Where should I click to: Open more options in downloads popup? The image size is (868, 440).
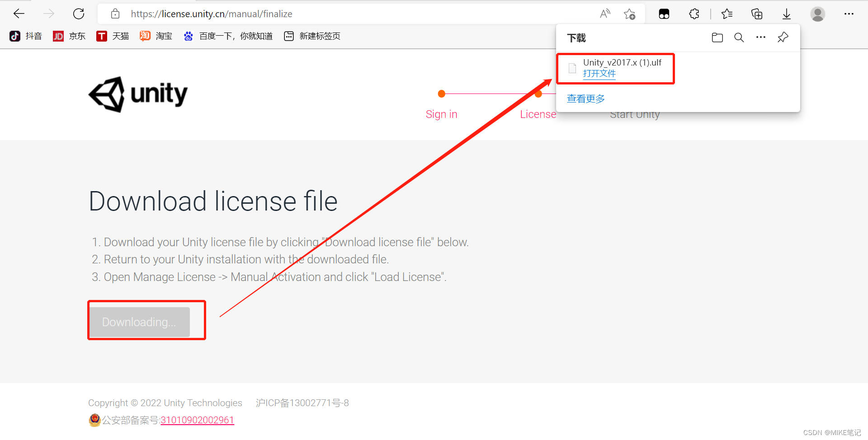(x=761, y=37)
